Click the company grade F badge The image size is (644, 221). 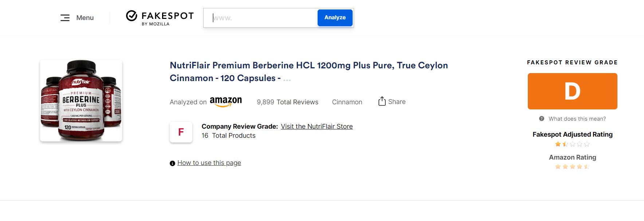181,132
